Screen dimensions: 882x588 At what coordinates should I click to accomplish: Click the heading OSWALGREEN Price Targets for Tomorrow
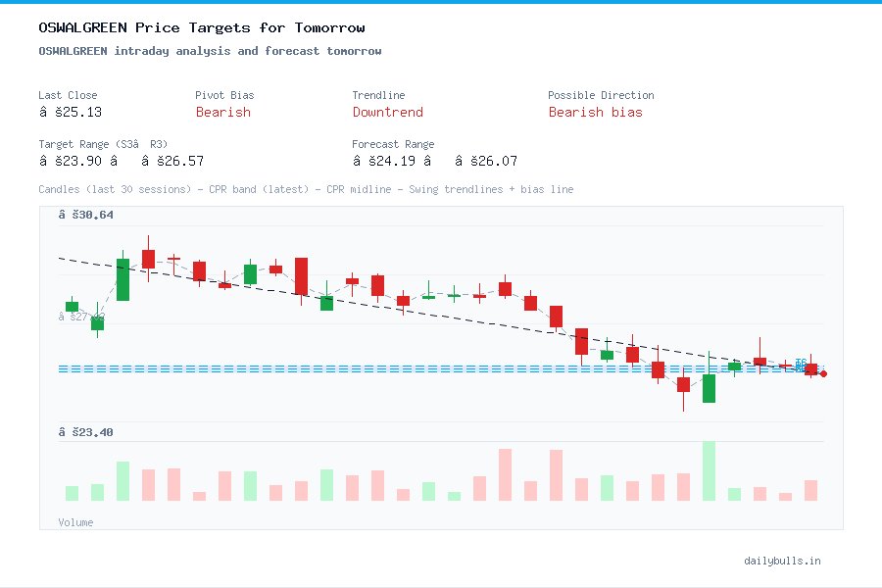point(201,27)
